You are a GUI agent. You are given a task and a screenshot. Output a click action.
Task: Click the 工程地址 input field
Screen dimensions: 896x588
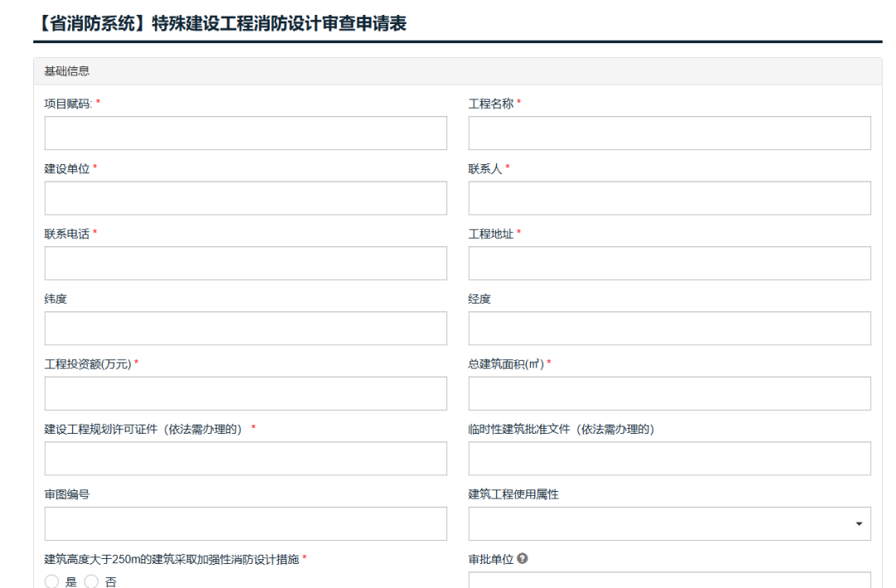[x=668, y=263]
